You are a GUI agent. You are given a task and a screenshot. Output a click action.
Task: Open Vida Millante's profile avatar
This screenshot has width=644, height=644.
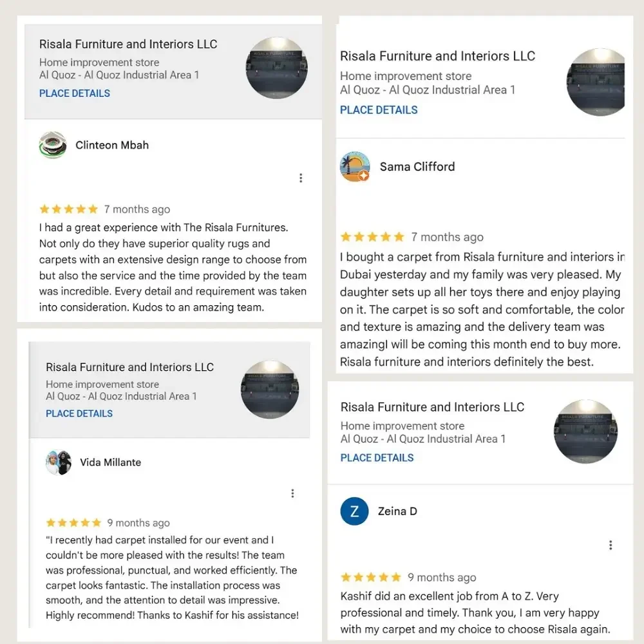[58, 462]
